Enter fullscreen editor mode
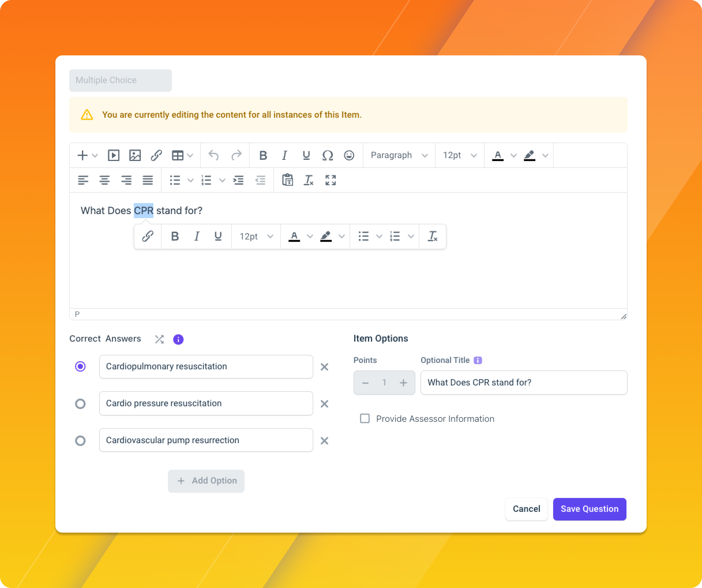The width and height of the screenshot is (702, 588). tap(331, 180)
